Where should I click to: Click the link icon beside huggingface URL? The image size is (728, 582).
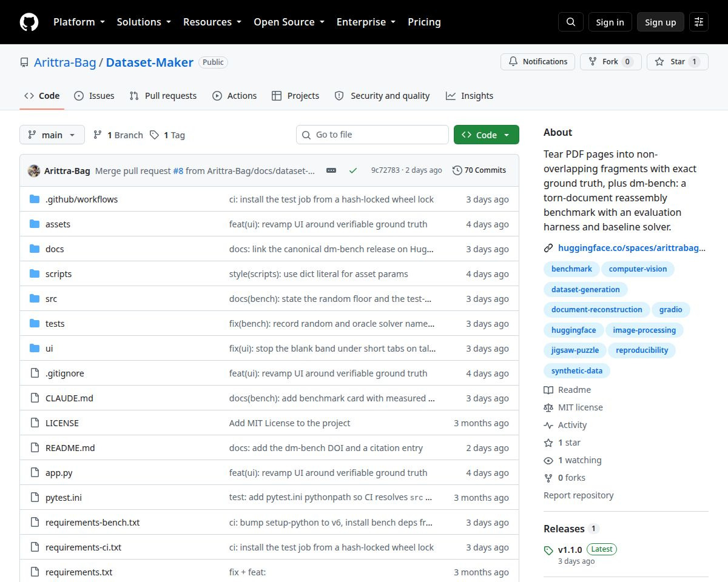pyautogui.click(x=548, y=248)
